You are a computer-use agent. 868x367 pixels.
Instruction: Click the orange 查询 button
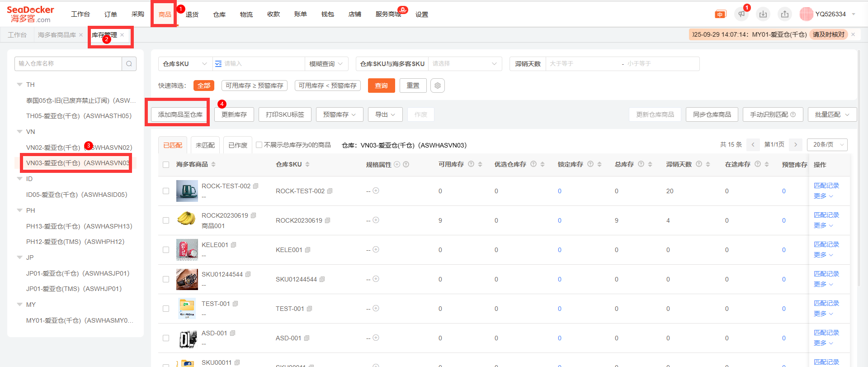click(x=381, y=86)
